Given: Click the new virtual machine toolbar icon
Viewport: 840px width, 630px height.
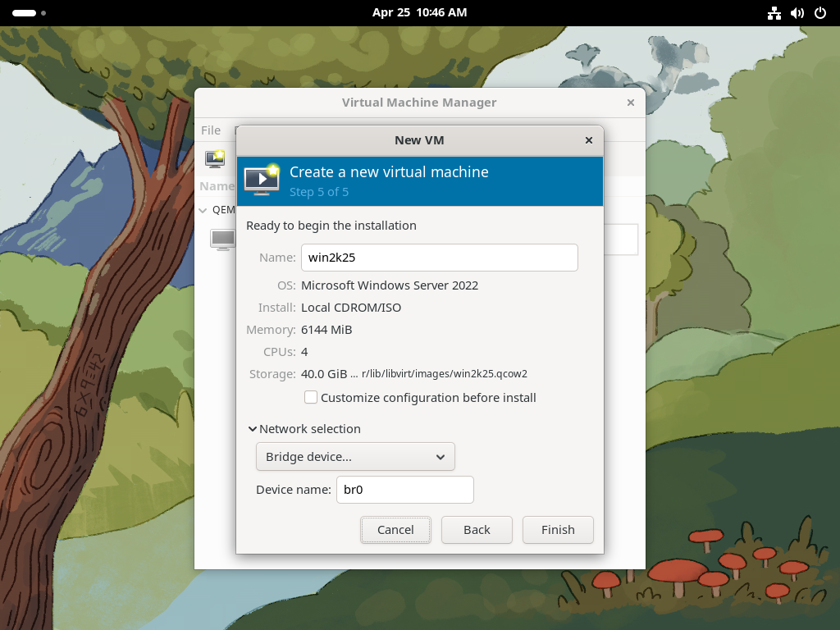Looking at the screenshot, I should (x=215, y=158).
